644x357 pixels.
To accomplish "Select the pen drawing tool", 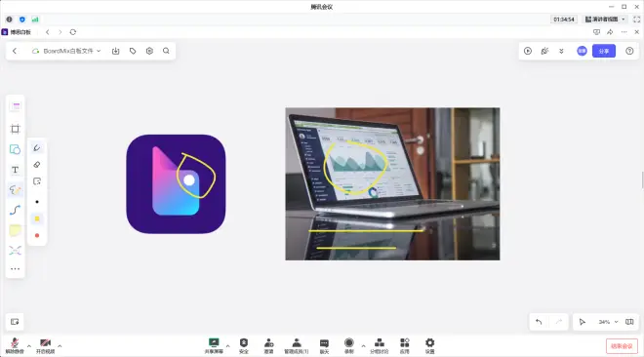I will (x=36, y=148).
